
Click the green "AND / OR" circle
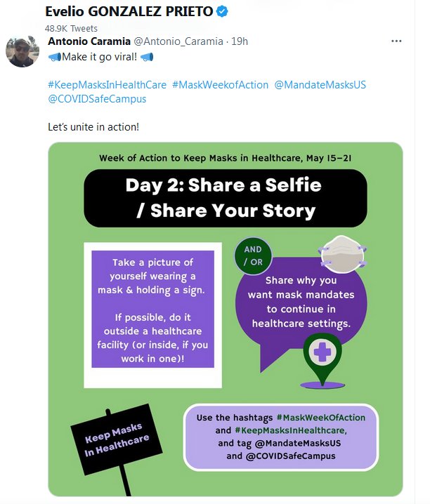coord(253,256)
